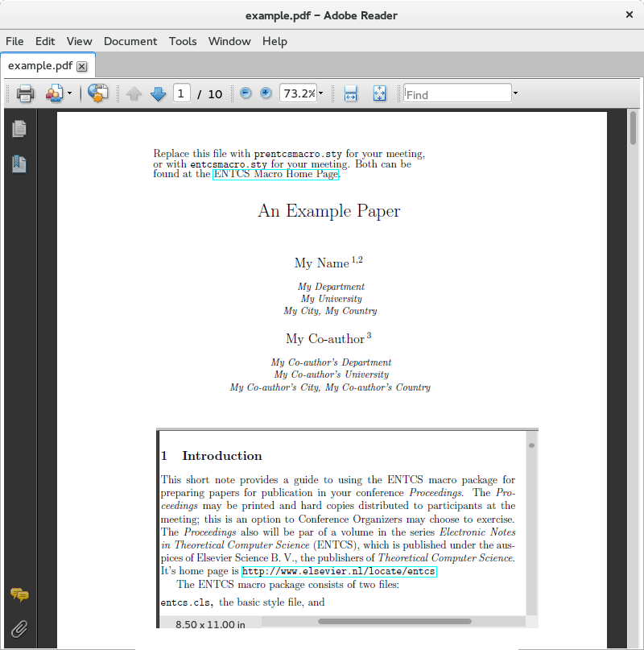This screenshot has height=650, width=644.
Task: Follow the ENTCS Macro Home Page link
Action: pos(275,174)
